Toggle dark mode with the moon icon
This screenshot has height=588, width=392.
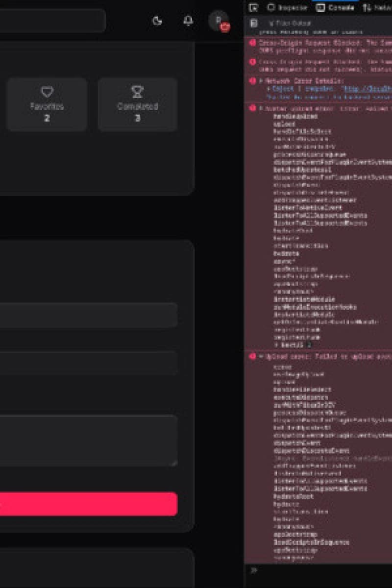point(157,21)
